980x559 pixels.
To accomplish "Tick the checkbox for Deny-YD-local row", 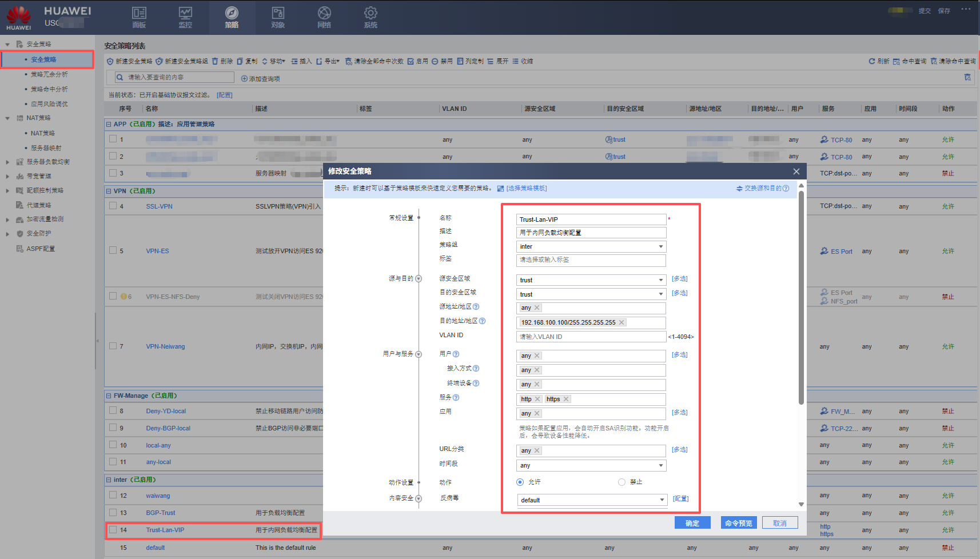I will 113,410.
